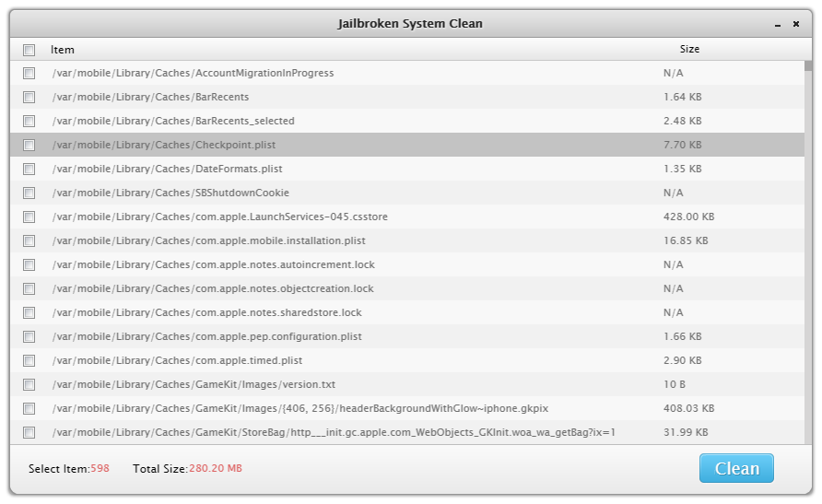Close the Jailbroken System Clean window

(795, 22)
